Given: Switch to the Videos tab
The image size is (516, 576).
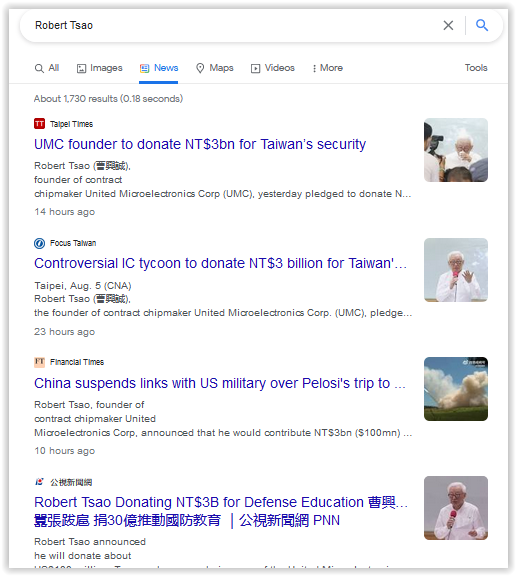Looking at the screenshot, I should click(x=273, y=68).
